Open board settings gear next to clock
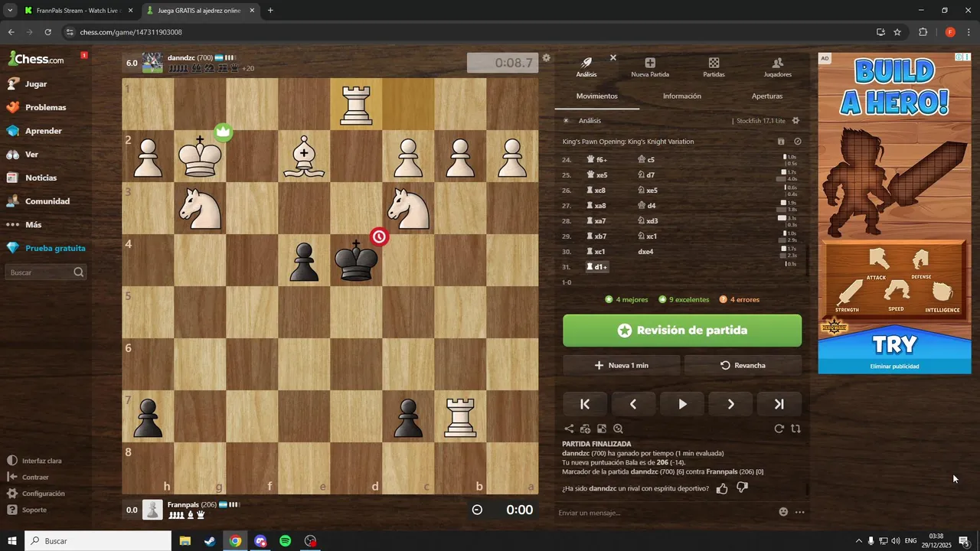Screen dimensions: 980x551 [x=546, y=58]
